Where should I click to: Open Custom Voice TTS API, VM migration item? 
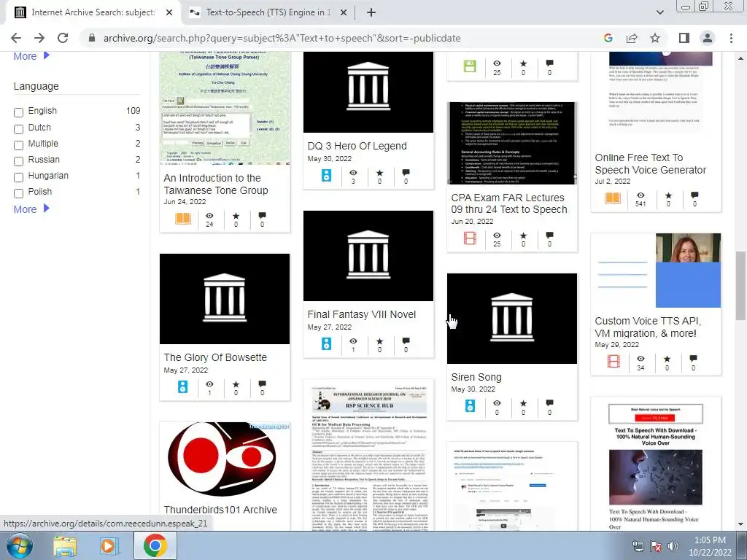pyautogui.click(x=648, y=327)
